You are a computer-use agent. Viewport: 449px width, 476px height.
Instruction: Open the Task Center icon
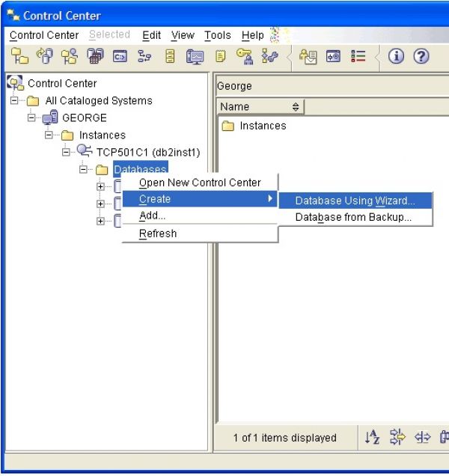[x=144, y=56]
